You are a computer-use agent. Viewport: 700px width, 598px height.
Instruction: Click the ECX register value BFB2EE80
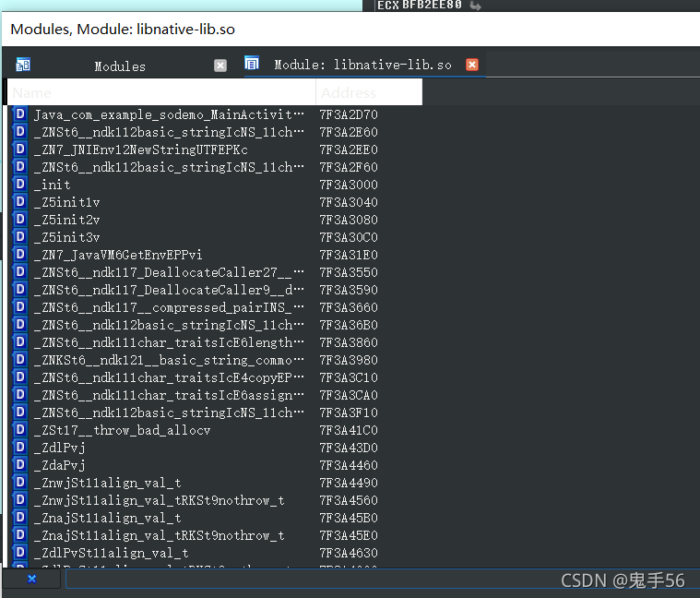point(432,5)
